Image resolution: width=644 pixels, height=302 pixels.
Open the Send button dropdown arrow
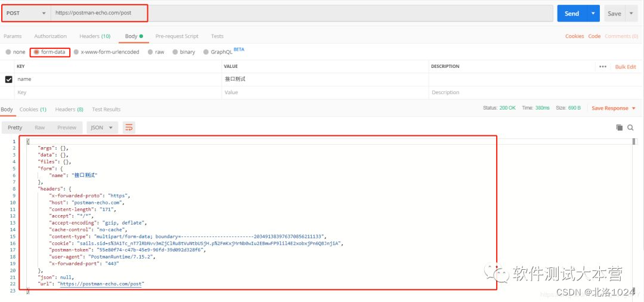pyautogui.click(x=593, y=14)
